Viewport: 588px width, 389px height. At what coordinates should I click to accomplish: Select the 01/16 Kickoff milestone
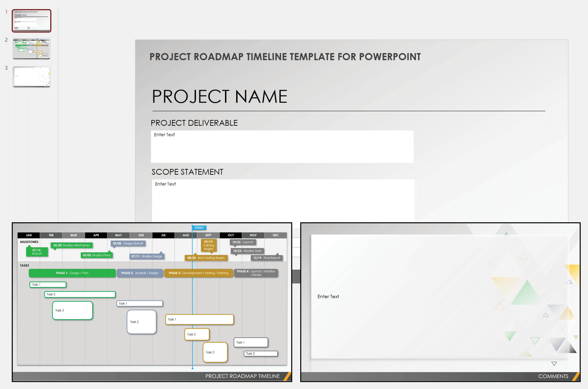tap(37, 252)
